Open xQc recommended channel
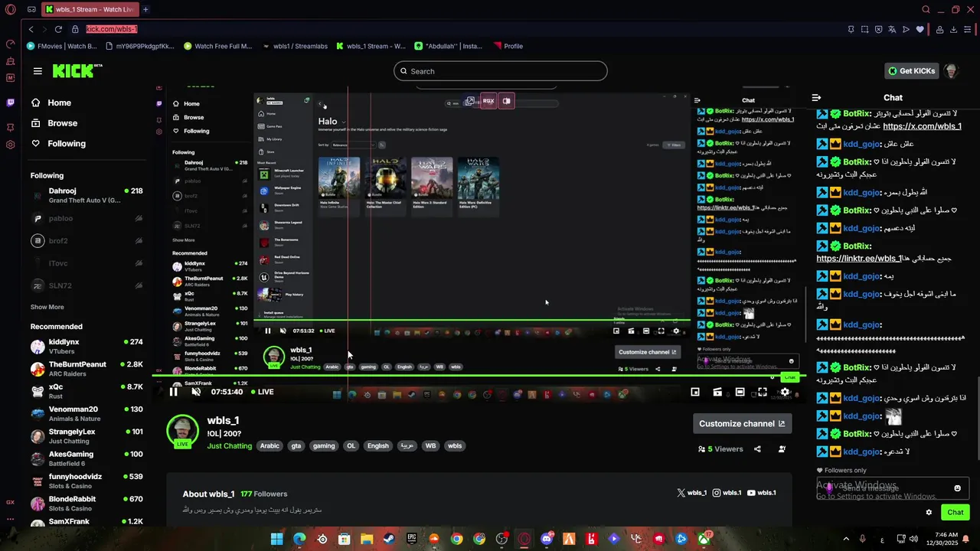 87,391
